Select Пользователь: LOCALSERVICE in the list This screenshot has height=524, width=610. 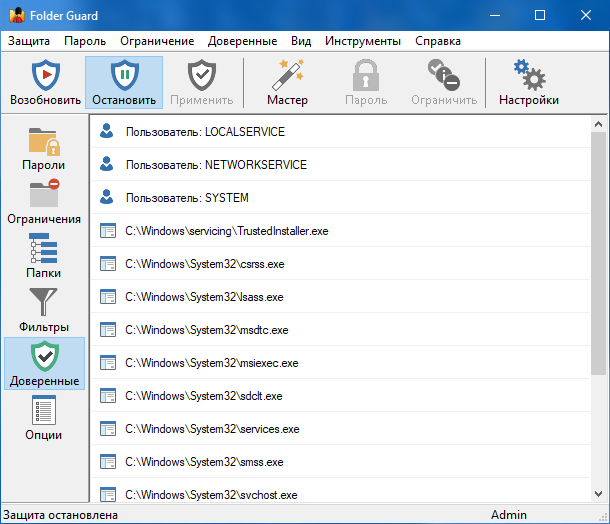tap(205, 132)
